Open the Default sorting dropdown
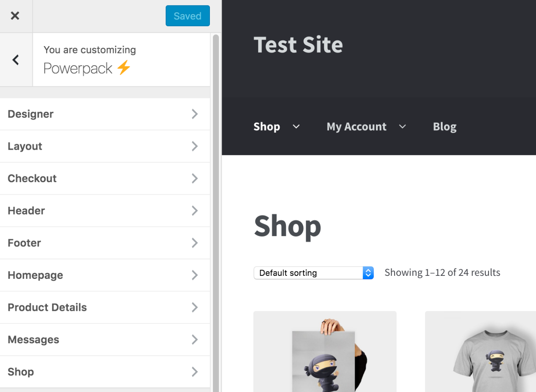 point(313,272)
